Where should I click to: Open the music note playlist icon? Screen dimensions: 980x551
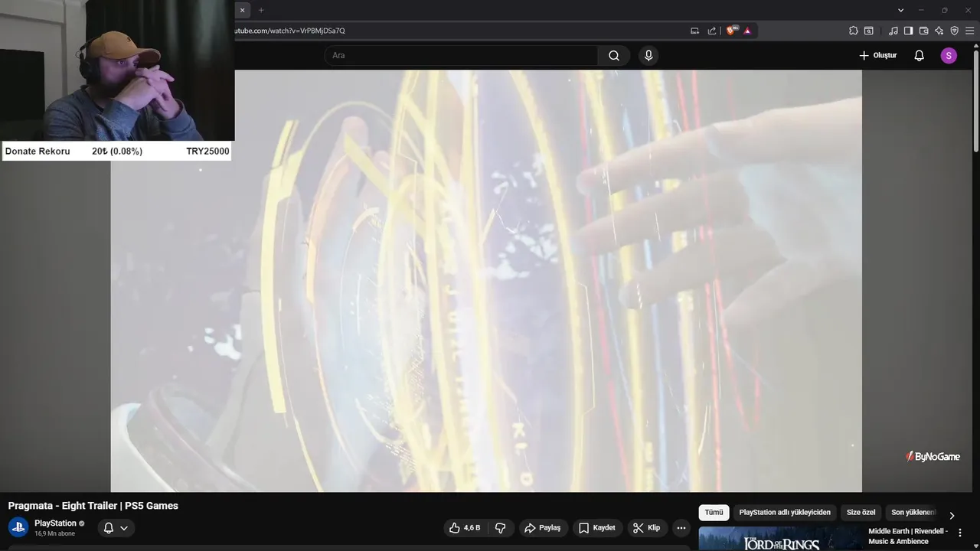click(893, 31)
